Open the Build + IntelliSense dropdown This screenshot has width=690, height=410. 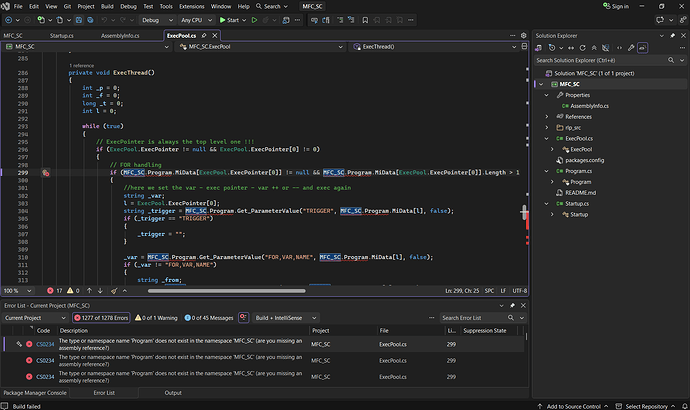tap(286, 318)
